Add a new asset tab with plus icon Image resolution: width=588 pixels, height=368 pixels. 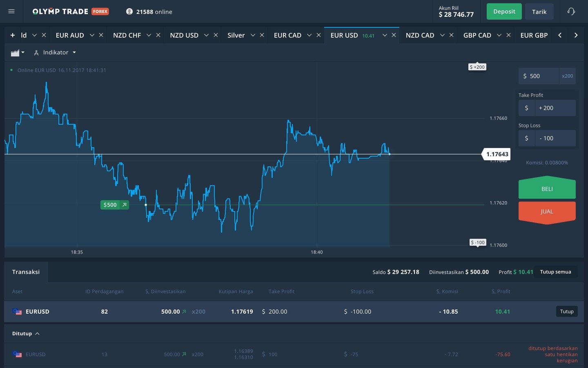13,35
